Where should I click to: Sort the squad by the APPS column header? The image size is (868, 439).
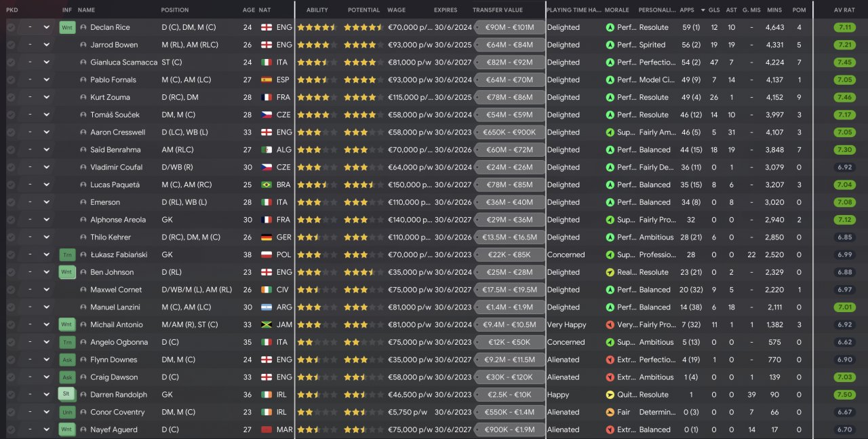[687, 10]
